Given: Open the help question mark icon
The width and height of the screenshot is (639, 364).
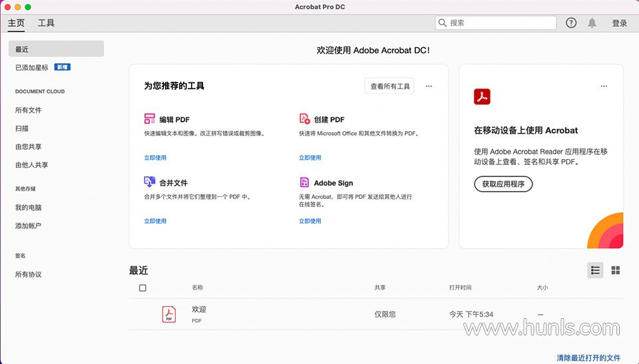Looking at the screenshot, I should pyautogui.click(x=571, y=23).
